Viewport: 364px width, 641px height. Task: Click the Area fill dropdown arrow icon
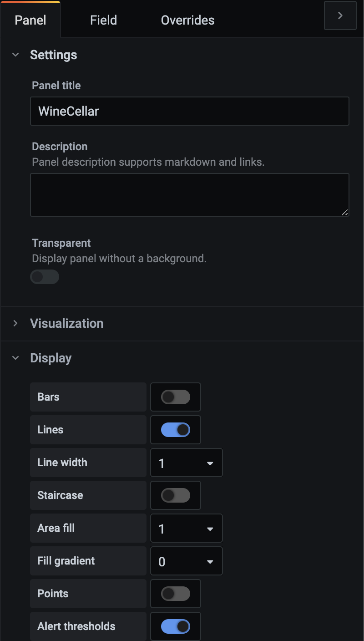[x=210, y=528]
